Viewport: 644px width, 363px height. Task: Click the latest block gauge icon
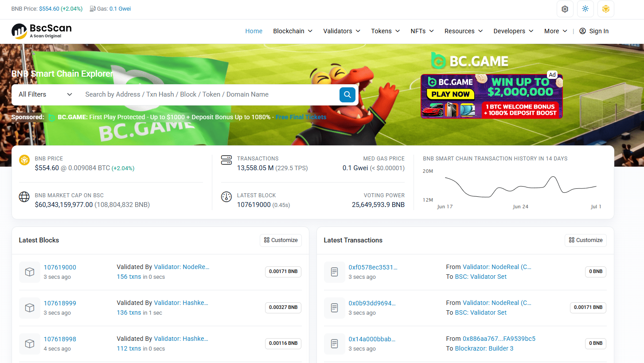coord(226,197)
